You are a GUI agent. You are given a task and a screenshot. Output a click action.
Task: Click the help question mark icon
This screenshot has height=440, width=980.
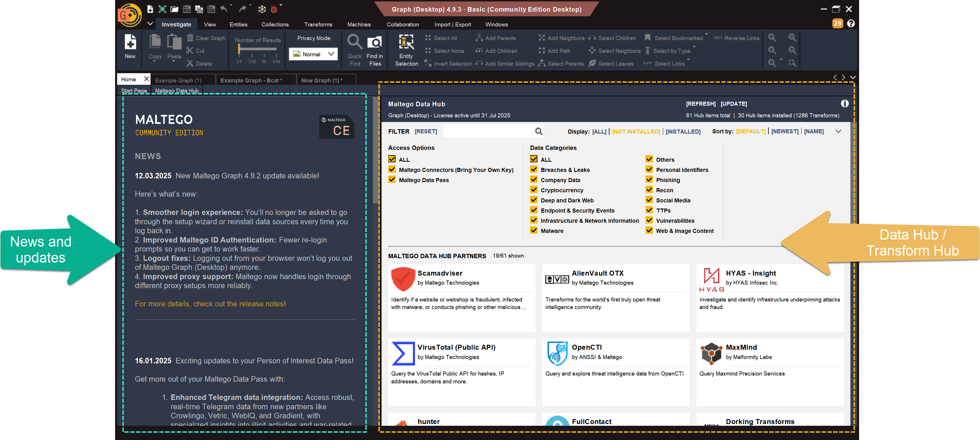click(x=851, y=23)
